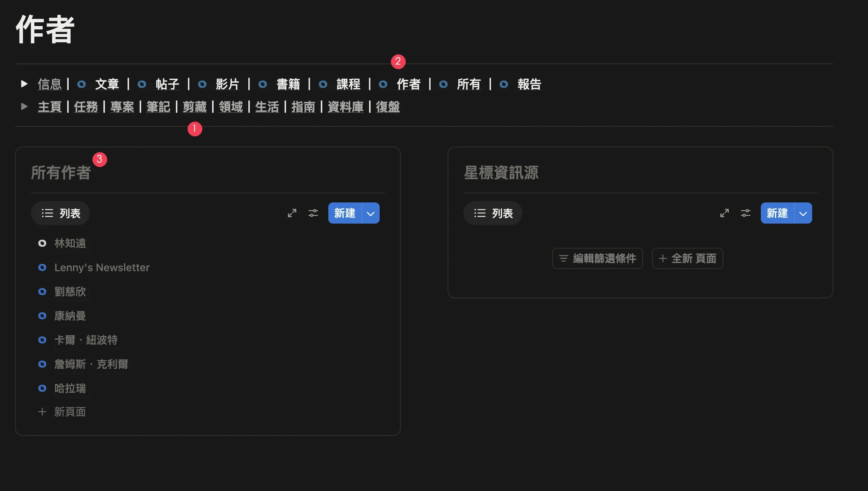Go to 任務 page link
This screenshot has width=868, height=491.
pyautogui.click(x=86, y=107)
